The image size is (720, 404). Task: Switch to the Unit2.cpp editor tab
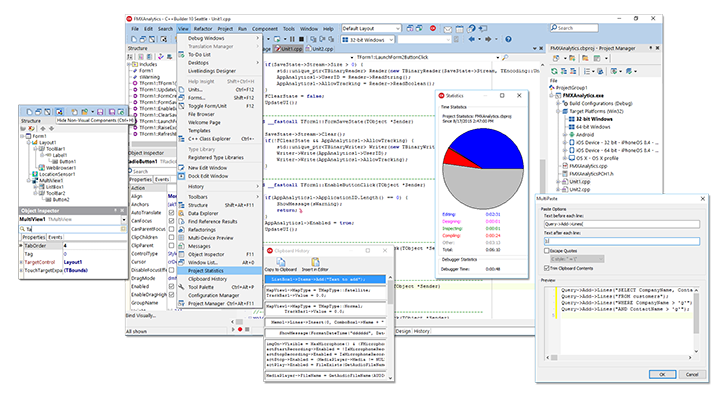click(x=320, y=49)
